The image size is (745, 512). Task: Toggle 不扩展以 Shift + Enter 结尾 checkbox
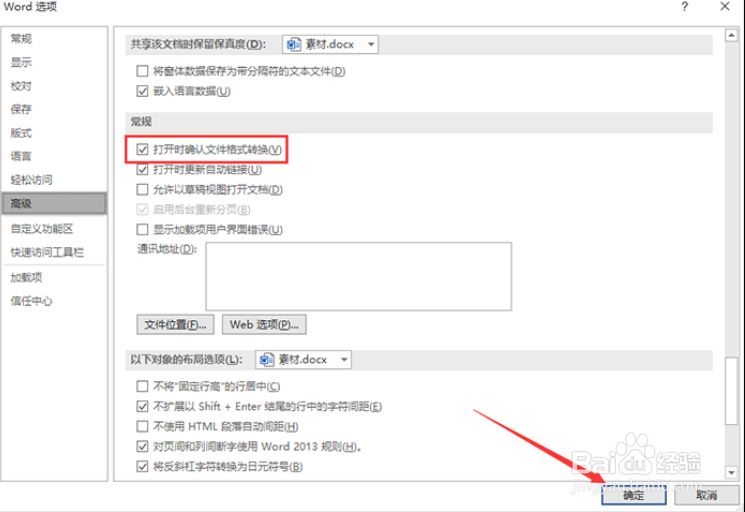[x=142, y=407]
